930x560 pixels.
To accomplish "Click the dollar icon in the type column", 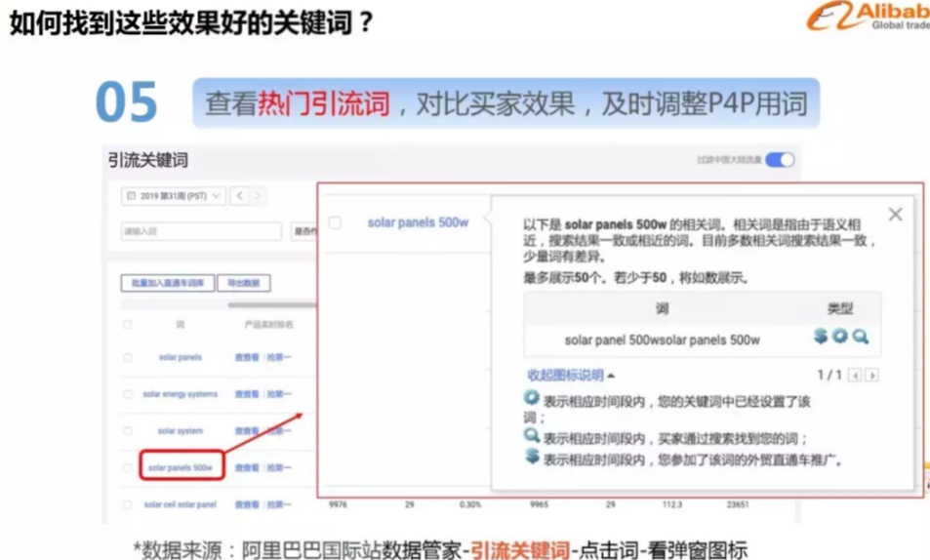I will (x=821, y=337).
